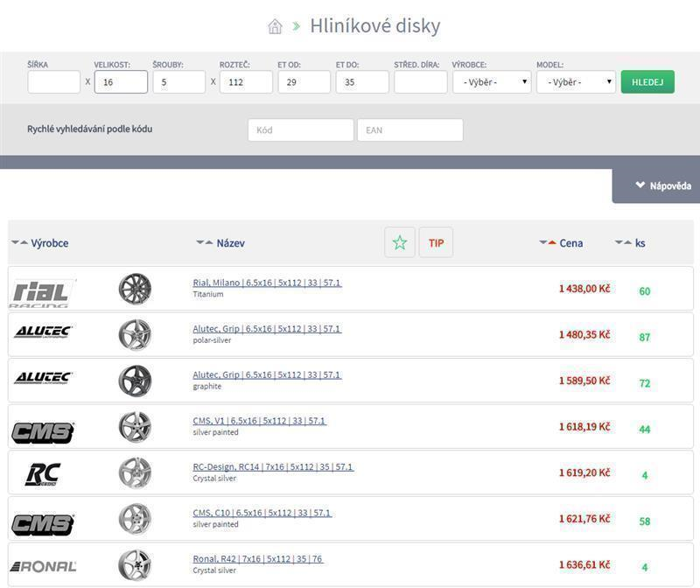This screenshot has width=700, height=588.
Task: Focus the Šrouby field containing 5
Action: [179, 81]
